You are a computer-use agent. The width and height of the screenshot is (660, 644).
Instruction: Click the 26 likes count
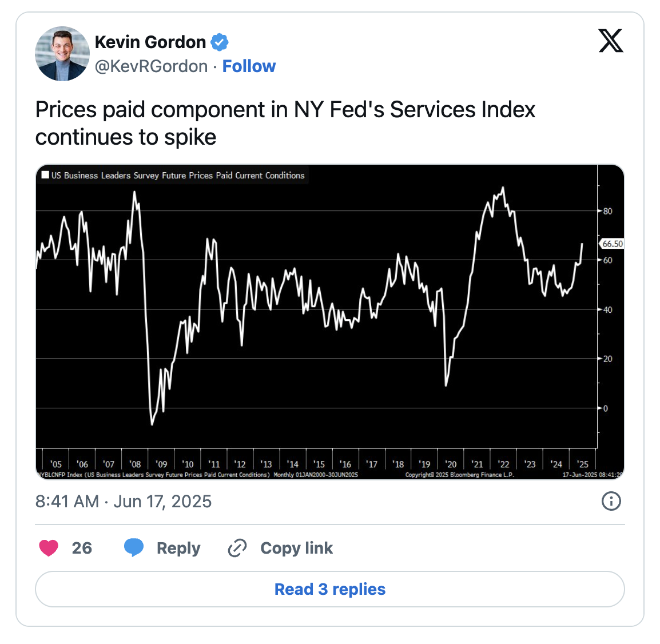click(x=82, y=548)
